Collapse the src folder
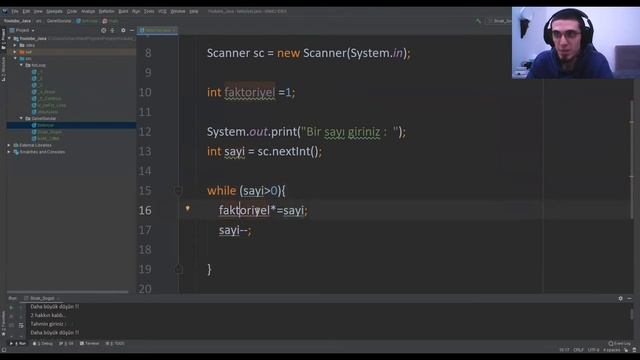The height and width of the screenshot is (360, 640). [15, 58]
